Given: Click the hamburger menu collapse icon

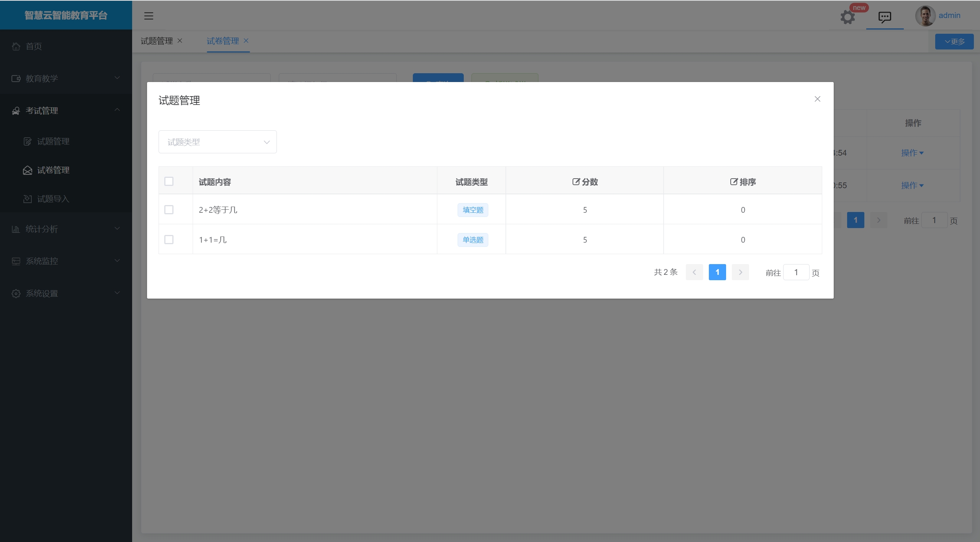Looking at the screenshot, I should (149, 16).
